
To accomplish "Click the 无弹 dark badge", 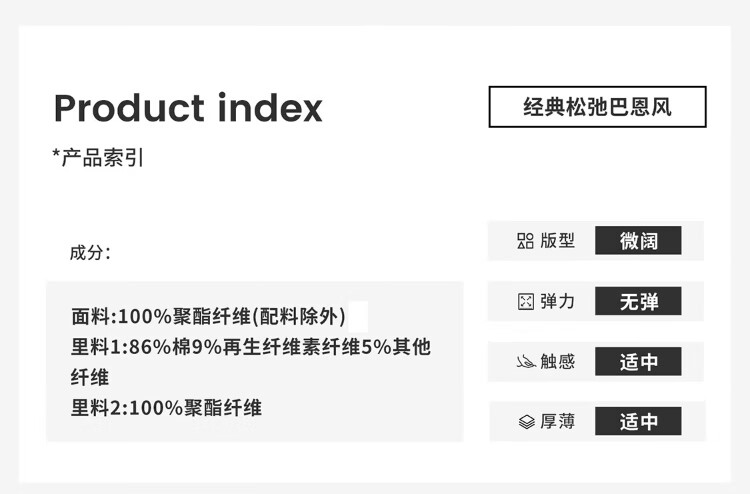I will pos(638,301).
